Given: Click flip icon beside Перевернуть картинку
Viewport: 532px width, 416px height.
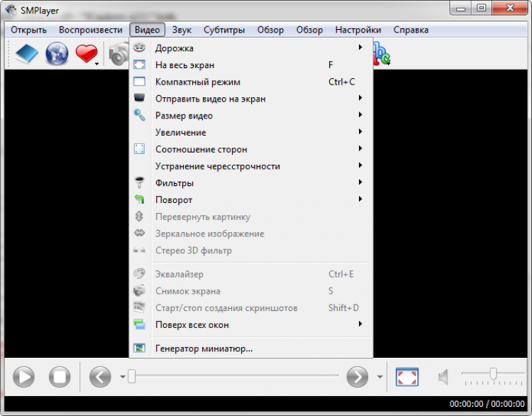Looking at the screenshot, I should click(x=139, y=216).
